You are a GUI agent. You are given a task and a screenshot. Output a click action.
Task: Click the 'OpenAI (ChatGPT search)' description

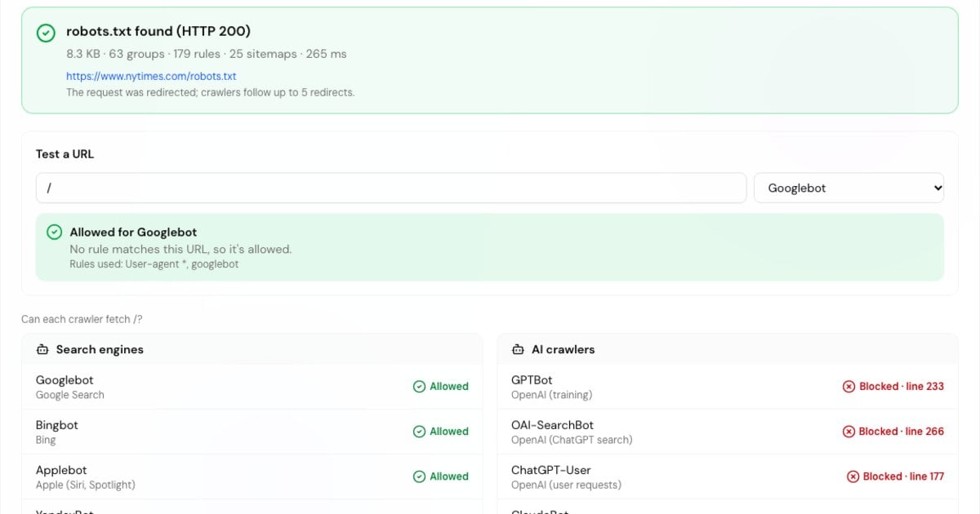[x=572, y=440]
